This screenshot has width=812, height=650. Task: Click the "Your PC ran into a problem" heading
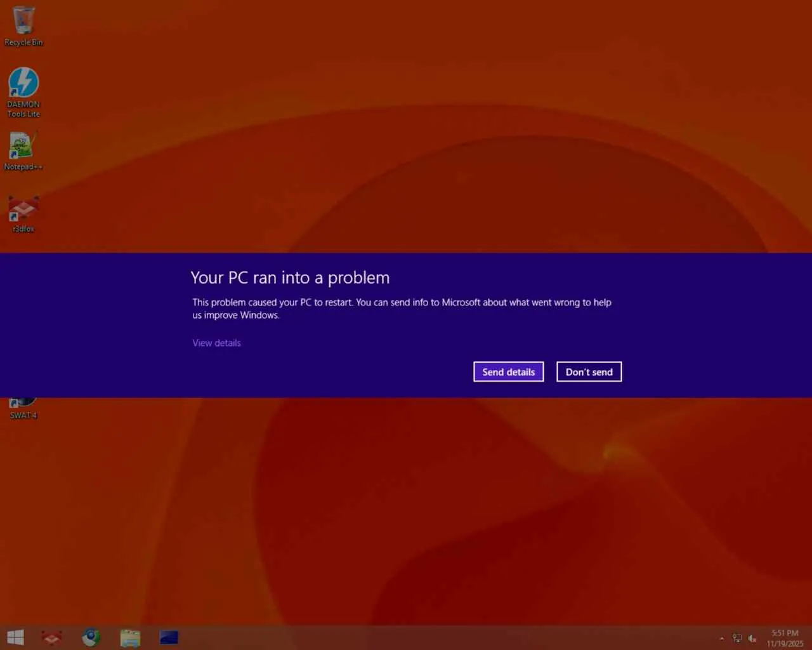point(290,278)
